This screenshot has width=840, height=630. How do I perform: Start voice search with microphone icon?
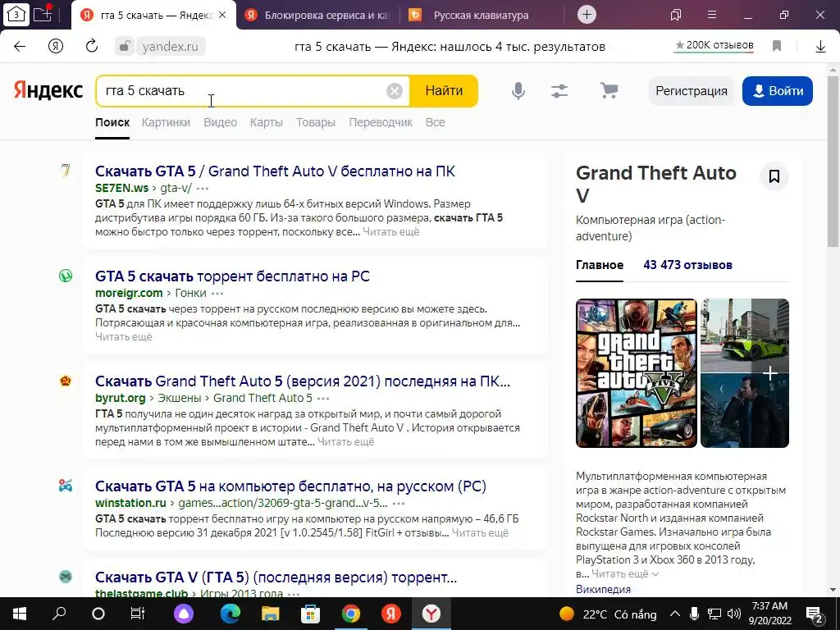pos(518,91)
